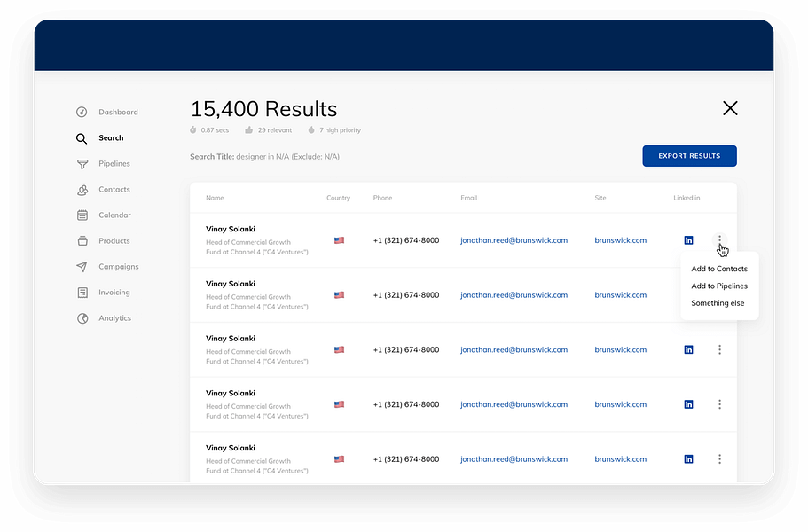
Task: Click the US flag in fifth row
Action: [339, 459]
